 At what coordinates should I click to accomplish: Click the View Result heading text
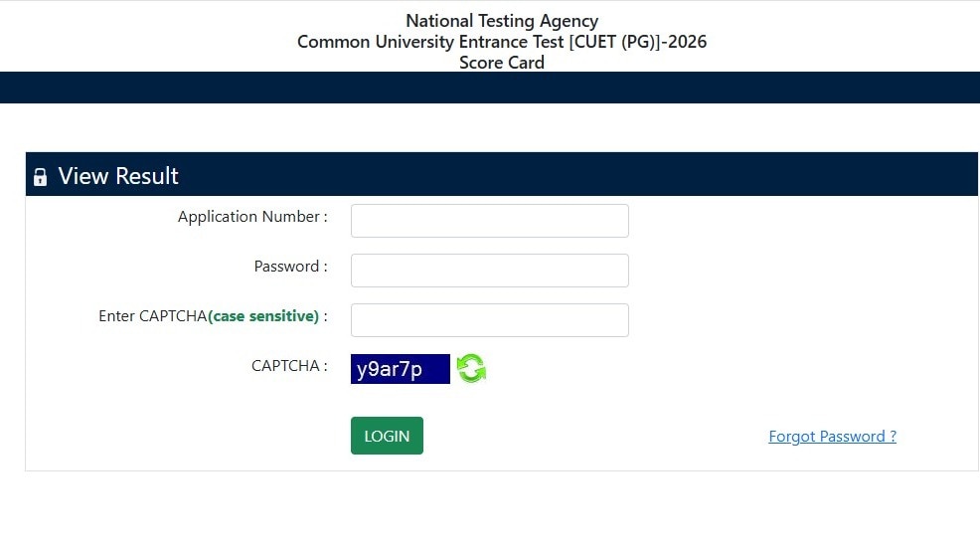118,176
